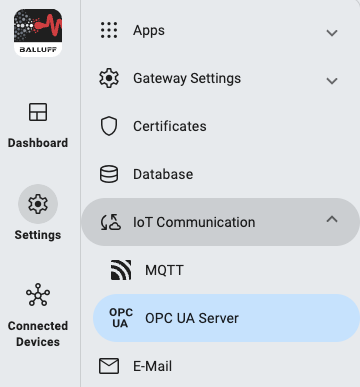Go to Database page
The height and width of the screenshot is (387, 360).
220,174
